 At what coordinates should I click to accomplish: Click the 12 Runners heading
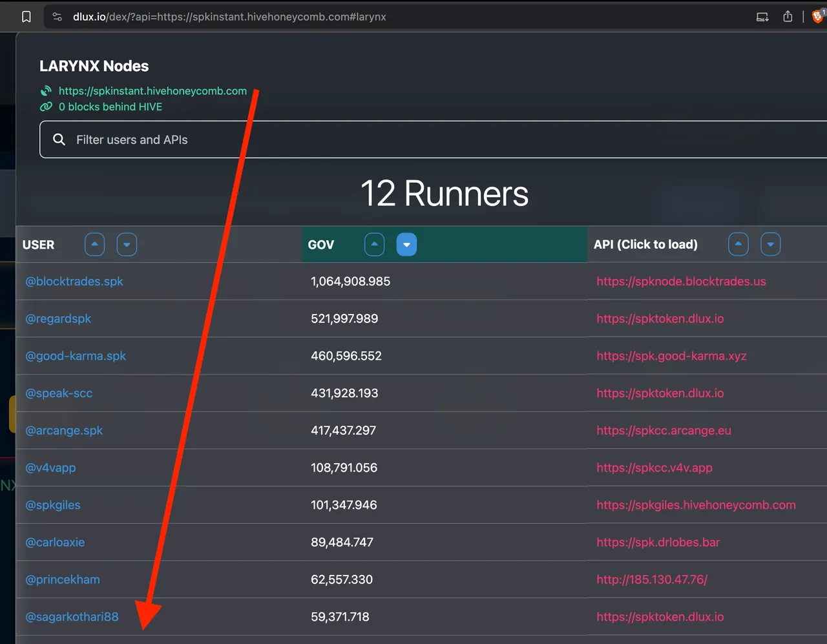point(445,194)
